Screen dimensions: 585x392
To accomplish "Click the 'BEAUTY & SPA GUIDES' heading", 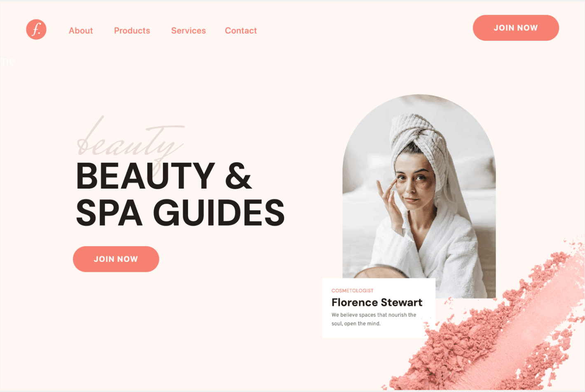I will click(180, 194).
